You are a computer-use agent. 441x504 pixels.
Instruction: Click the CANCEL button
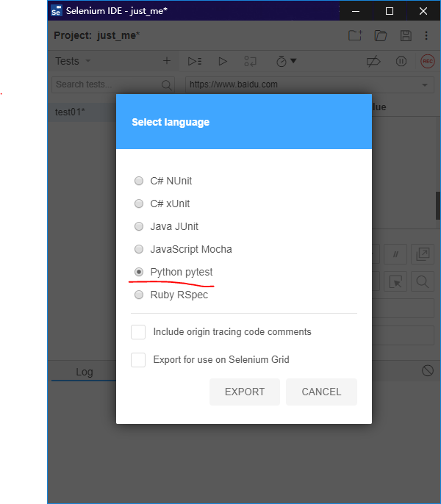tap(321, 392)
